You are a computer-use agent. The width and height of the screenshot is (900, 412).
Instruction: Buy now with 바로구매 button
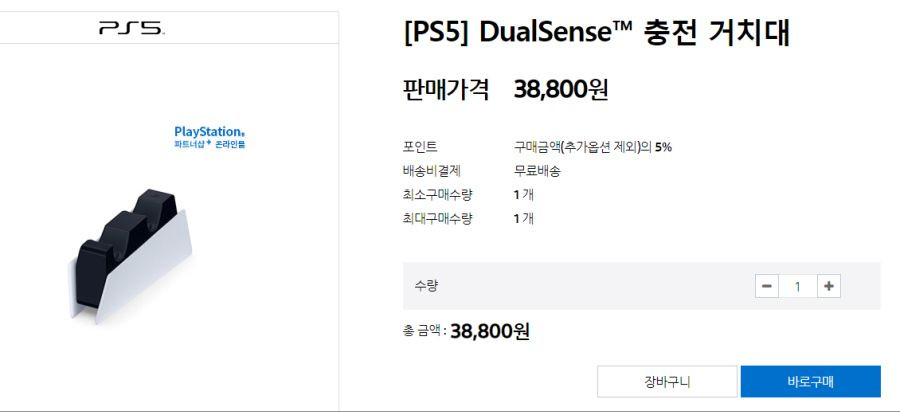pyautogui.click(x=810, y=382)
